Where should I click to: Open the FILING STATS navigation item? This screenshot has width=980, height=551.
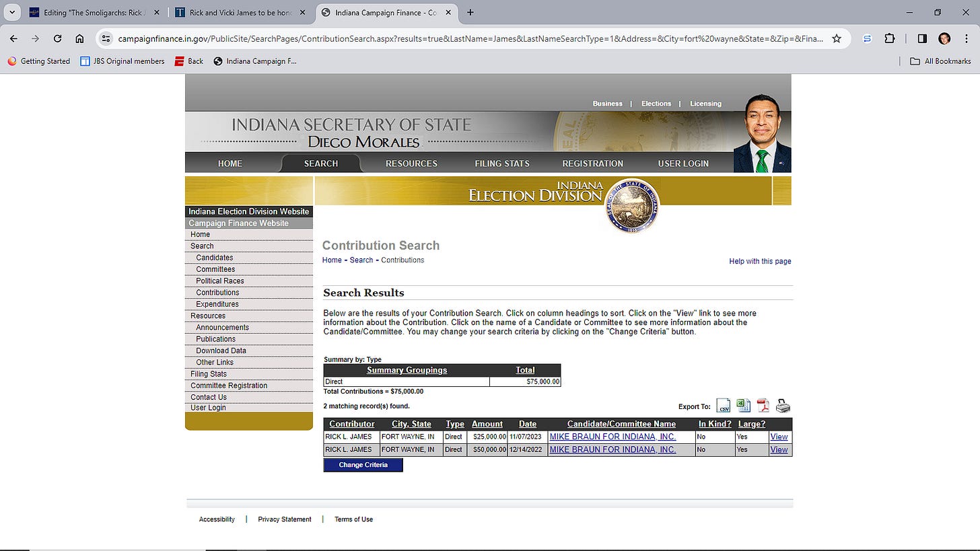point(502,163)
